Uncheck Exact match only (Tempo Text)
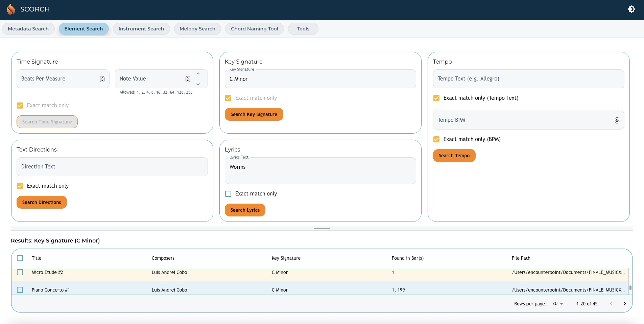Image resolution: width=644 pixels, height=324 pixels. 436,98
